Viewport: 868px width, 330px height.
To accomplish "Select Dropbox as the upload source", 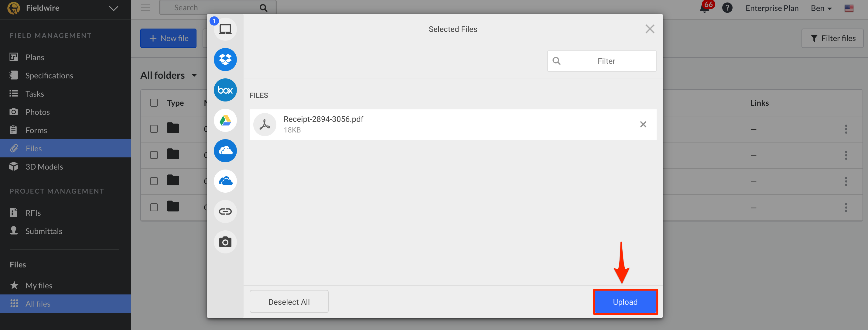I will (x=225, y=60).
